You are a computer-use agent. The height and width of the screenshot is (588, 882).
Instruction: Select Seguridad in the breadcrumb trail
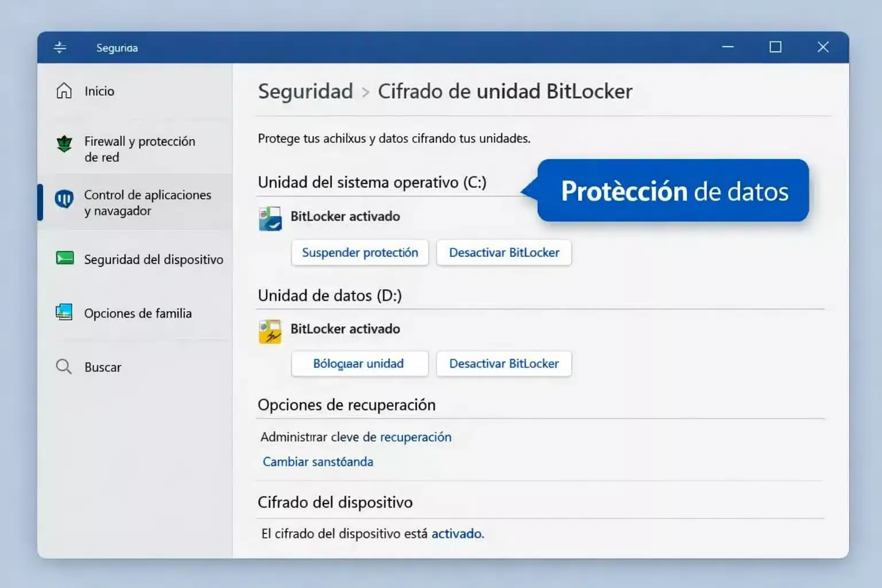coord(305,91)
